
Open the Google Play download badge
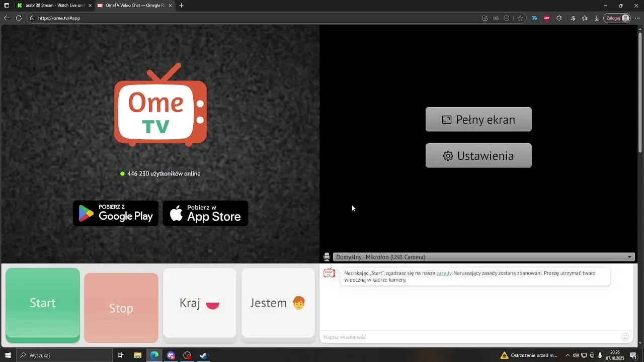(x=116, y=213)
